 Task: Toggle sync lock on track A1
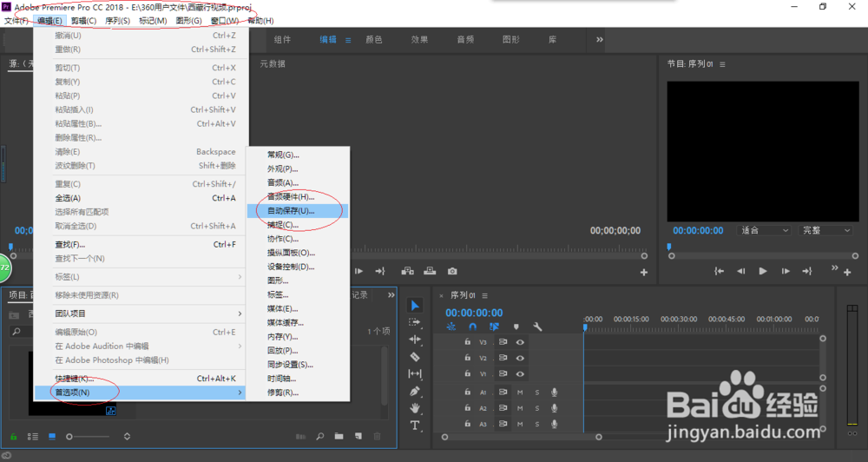pos(503,393)
